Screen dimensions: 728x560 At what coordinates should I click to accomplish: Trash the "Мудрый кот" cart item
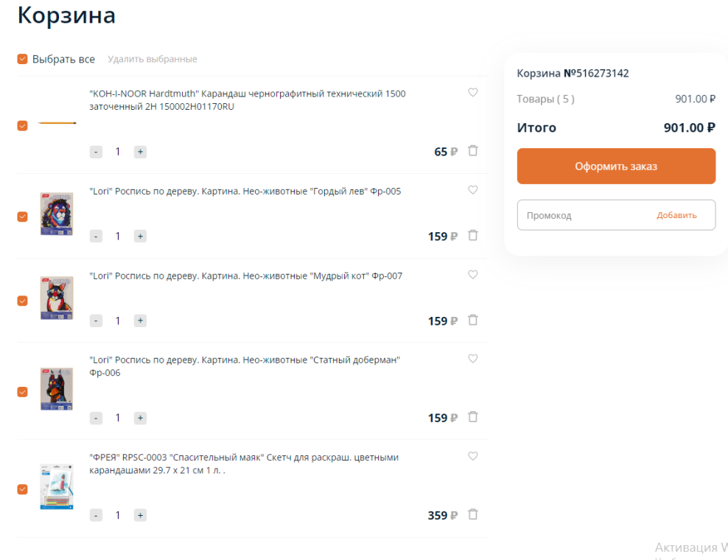[473, 321]
